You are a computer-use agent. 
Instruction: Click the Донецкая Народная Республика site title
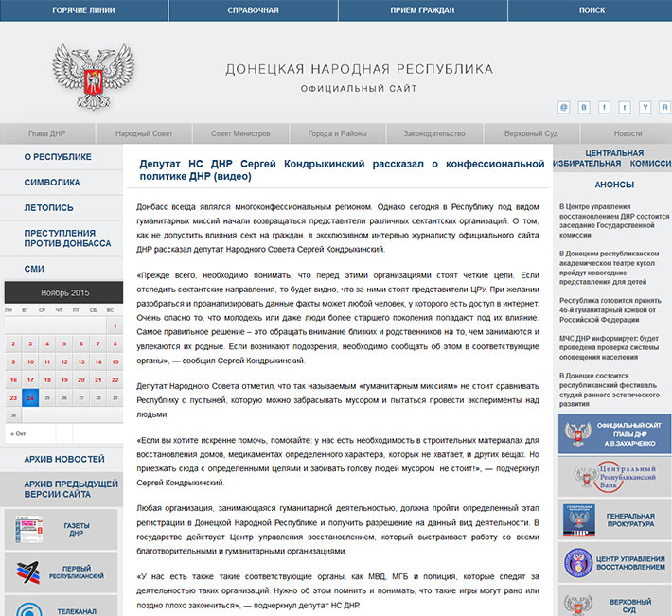[359, 69]
